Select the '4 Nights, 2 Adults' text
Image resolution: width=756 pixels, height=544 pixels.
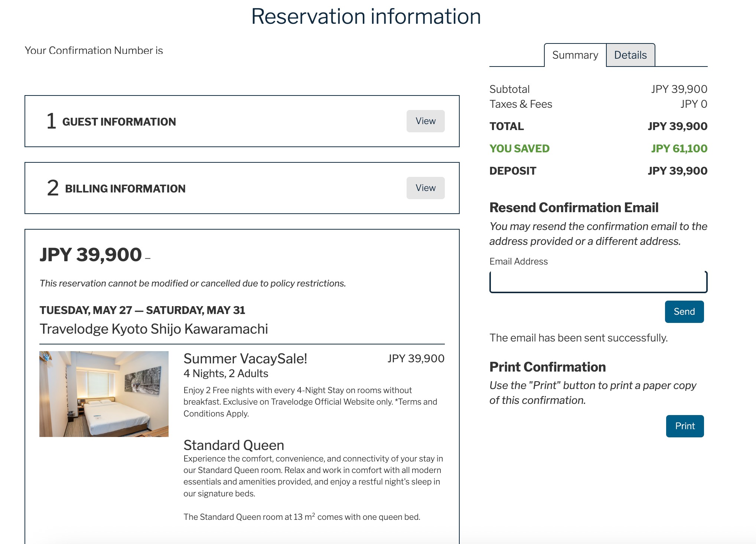(226, 373)
